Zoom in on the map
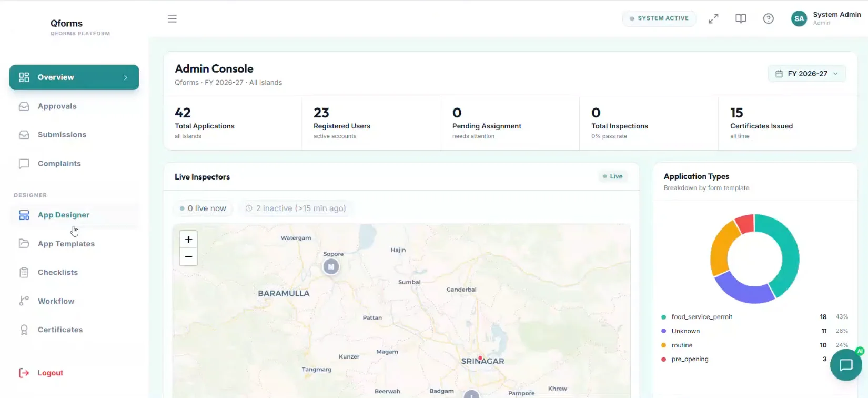The height and width of the screenshot is (398, 868). 188,240
